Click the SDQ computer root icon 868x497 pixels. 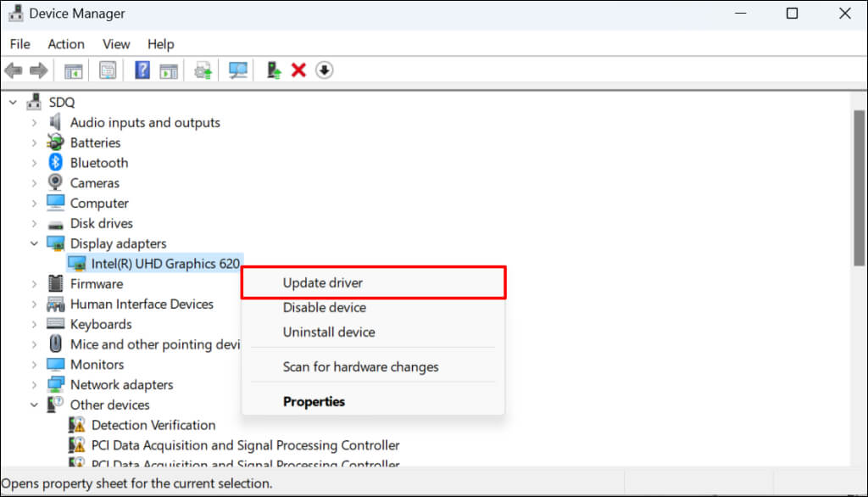[x=34, y=102]
